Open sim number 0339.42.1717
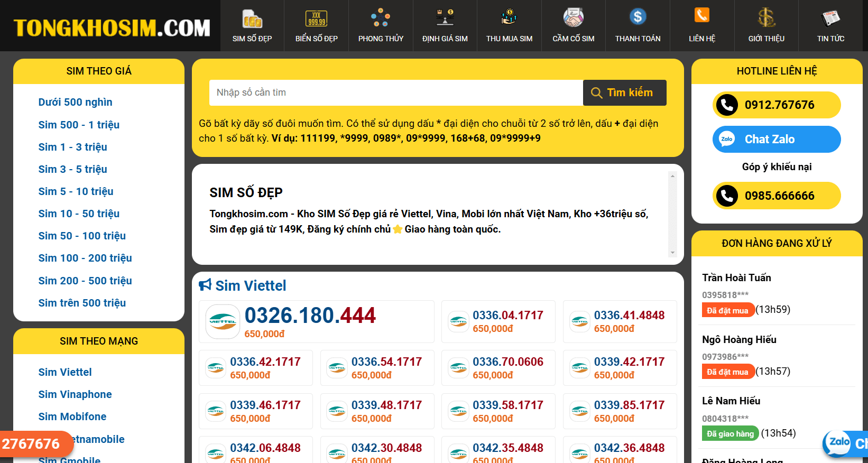The height and width of the screenshot is (463, 868). [x=629, y=362]
